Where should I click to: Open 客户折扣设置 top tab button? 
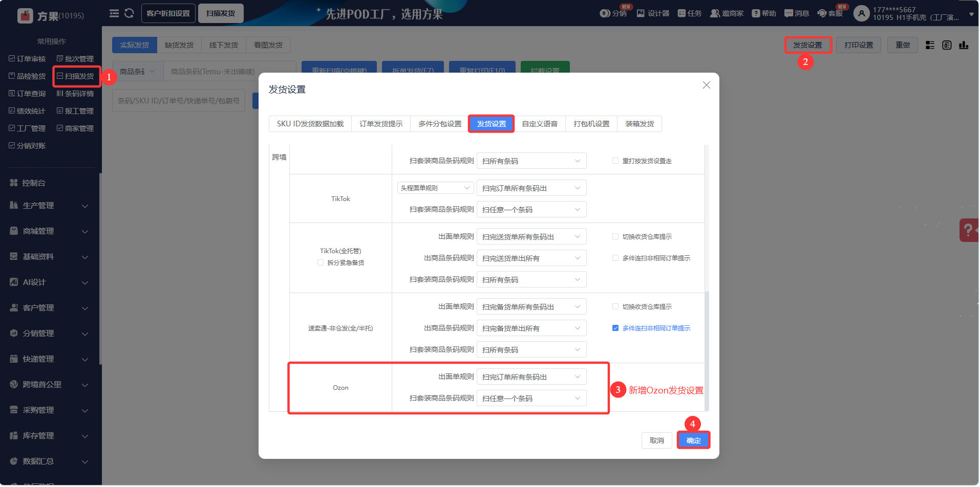click(168, 13)
